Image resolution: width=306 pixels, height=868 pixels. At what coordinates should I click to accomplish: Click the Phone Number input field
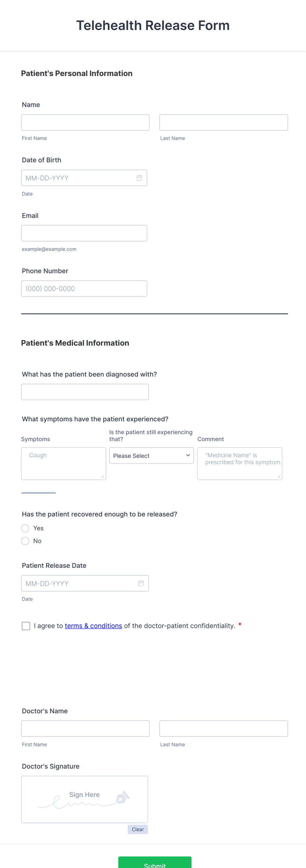point(84,288)
